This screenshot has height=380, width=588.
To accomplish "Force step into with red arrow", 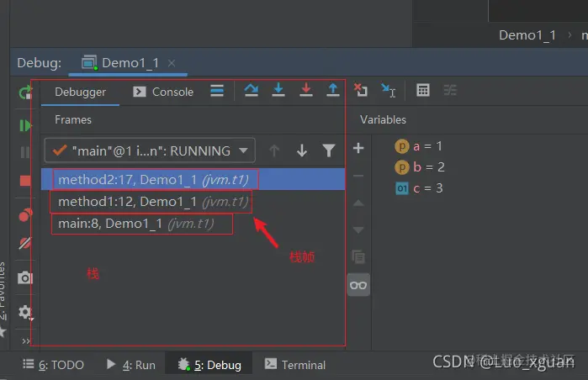I will (x=306, y=90).
